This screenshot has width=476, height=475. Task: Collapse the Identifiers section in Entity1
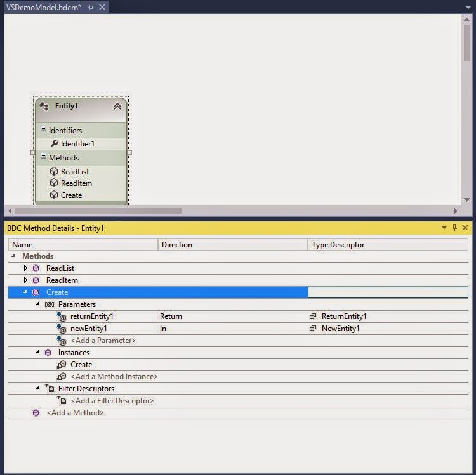pos(43,128)
